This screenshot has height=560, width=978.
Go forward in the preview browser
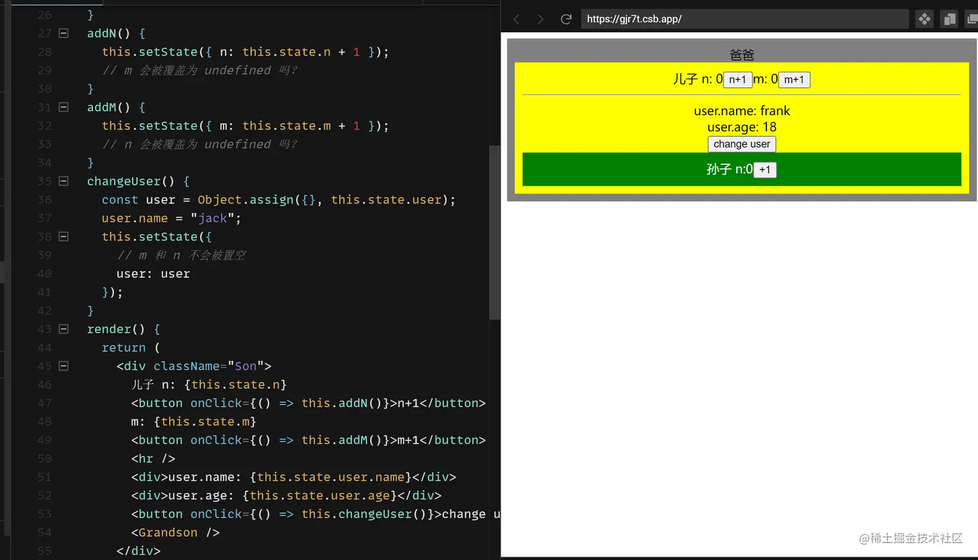[540, 19]
